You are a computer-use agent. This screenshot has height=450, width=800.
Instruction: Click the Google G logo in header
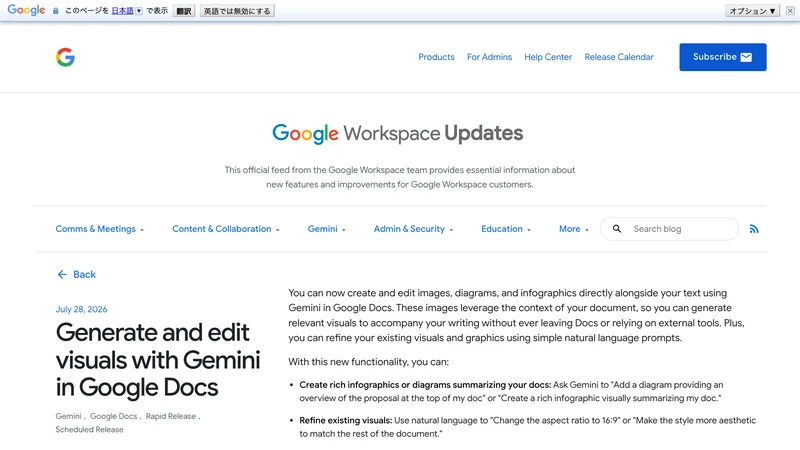click(x=65, y=57)
